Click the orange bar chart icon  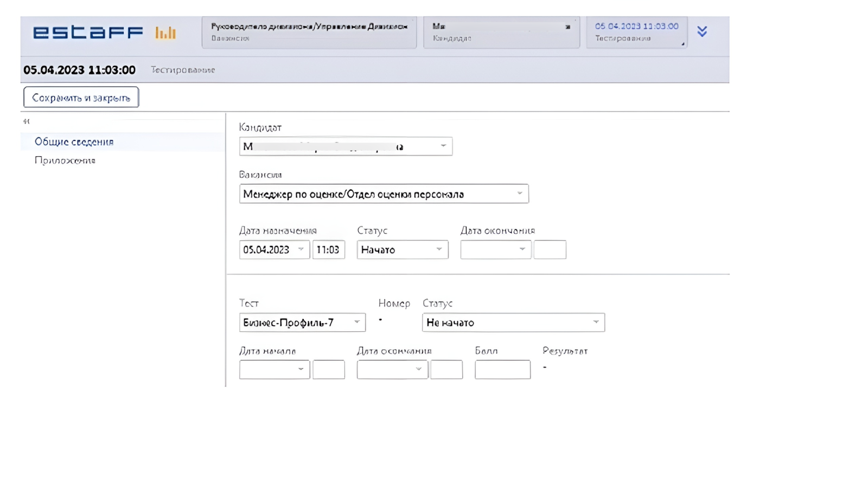[x=165, y=33]
